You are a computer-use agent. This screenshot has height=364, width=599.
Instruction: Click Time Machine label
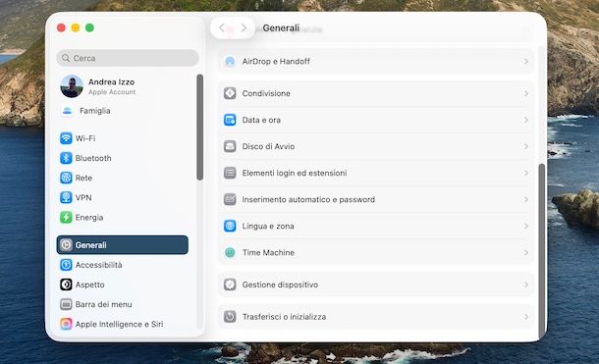coord(268,252)
